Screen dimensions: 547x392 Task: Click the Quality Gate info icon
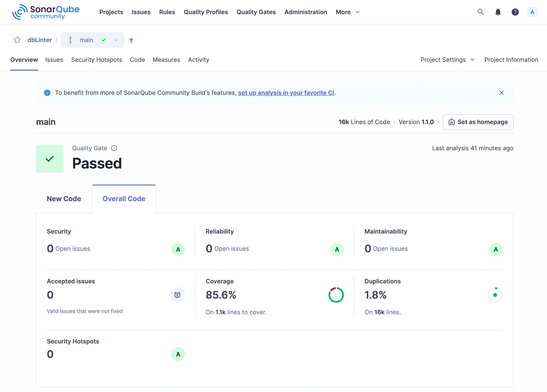[x=114, y=148]
